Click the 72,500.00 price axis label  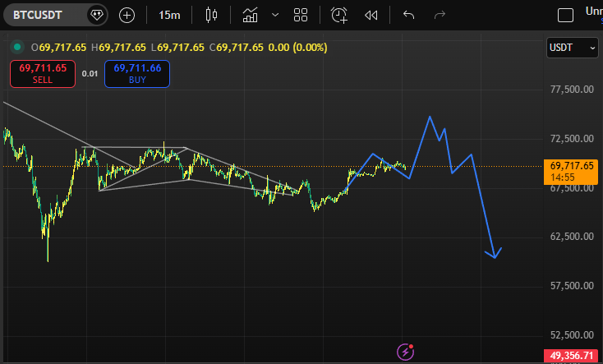tap(572, 139)
